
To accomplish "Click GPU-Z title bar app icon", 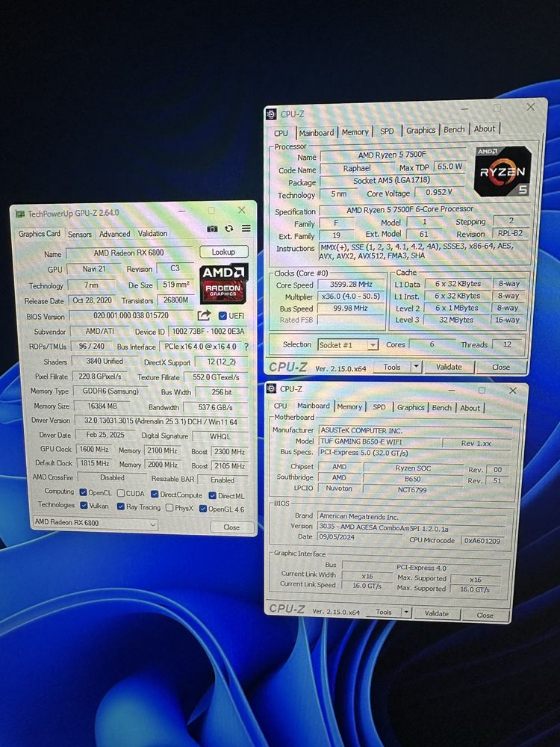I will [20, 214].
